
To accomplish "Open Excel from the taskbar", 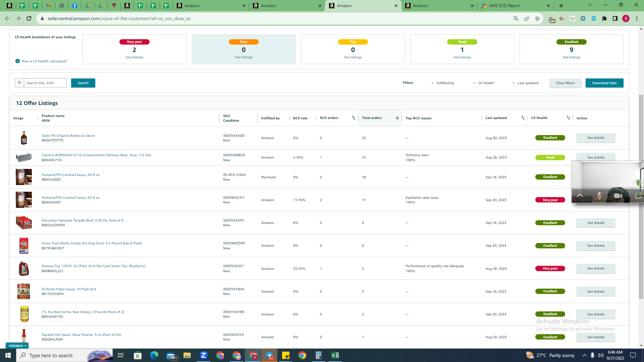I will coord(335,355).
